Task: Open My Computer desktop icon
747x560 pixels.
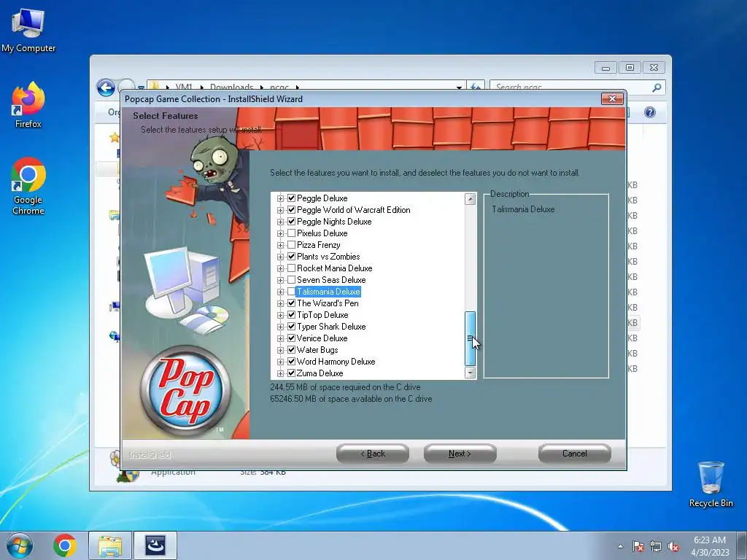Action: pyautogui.click(x=28, y=30)
